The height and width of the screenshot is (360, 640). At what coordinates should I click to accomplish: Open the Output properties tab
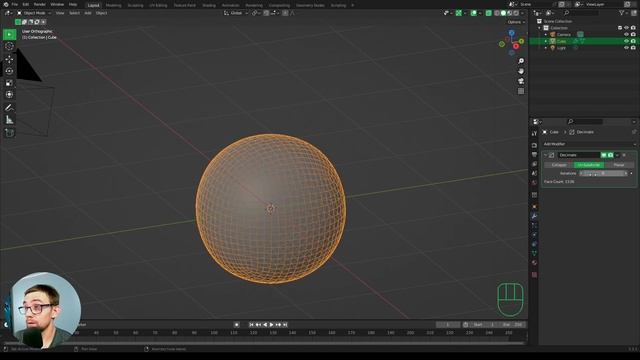pyautogui.click(x=534, y=155)
